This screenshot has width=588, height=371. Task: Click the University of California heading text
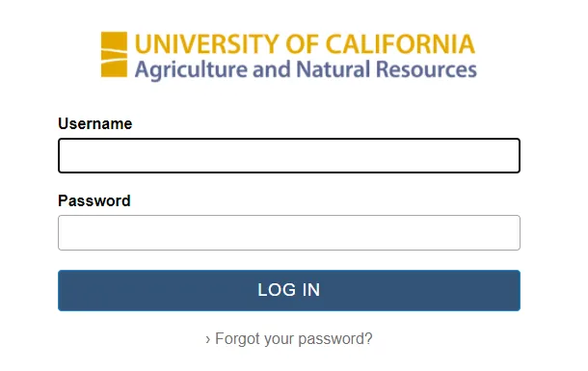click(x=305, y=44)
